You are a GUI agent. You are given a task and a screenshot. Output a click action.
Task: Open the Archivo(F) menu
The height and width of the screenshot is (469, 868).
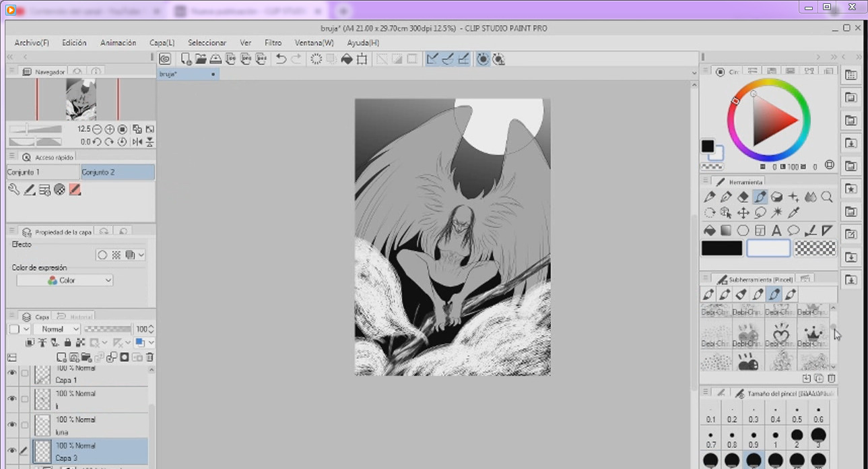coord(32,42)
